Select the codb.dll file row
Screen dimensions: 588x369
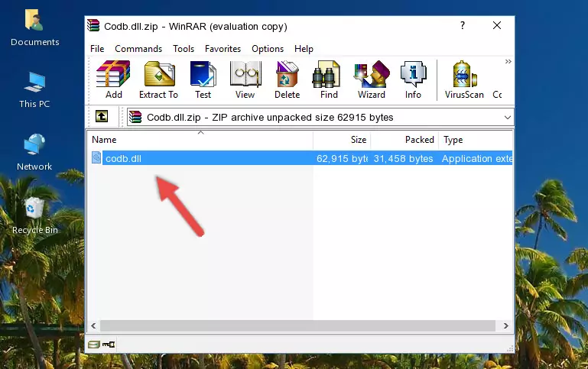[302, 158]
